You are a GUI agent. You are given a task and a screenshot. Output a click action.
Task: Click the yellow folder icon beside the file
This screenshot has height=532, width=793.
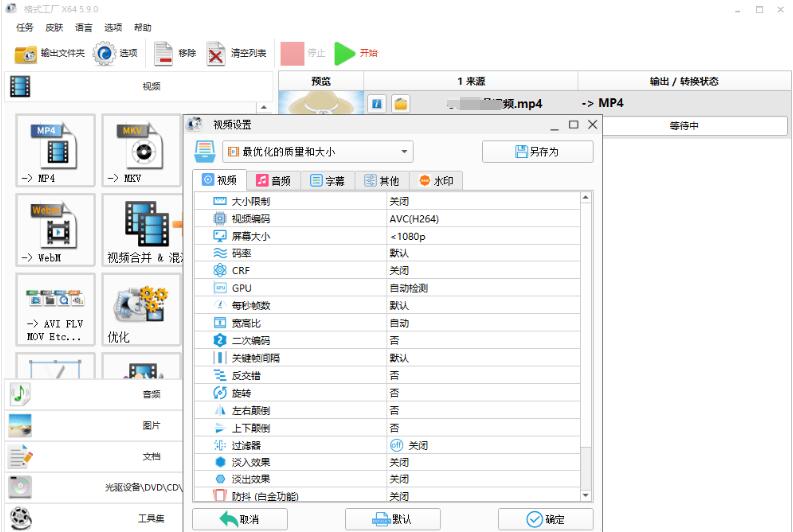click(401, 104)
